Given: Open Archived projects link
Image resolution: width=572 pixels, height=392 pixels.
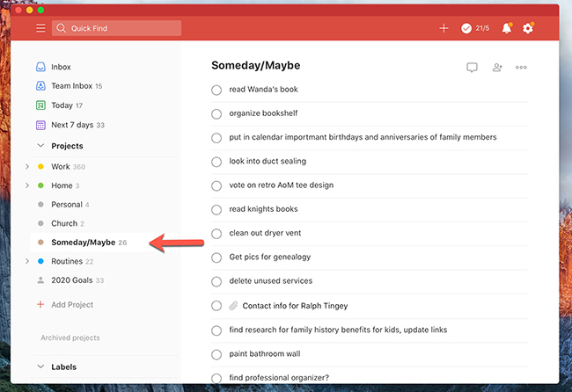Looking at the screenshot, I should click(x=70, y=338).
